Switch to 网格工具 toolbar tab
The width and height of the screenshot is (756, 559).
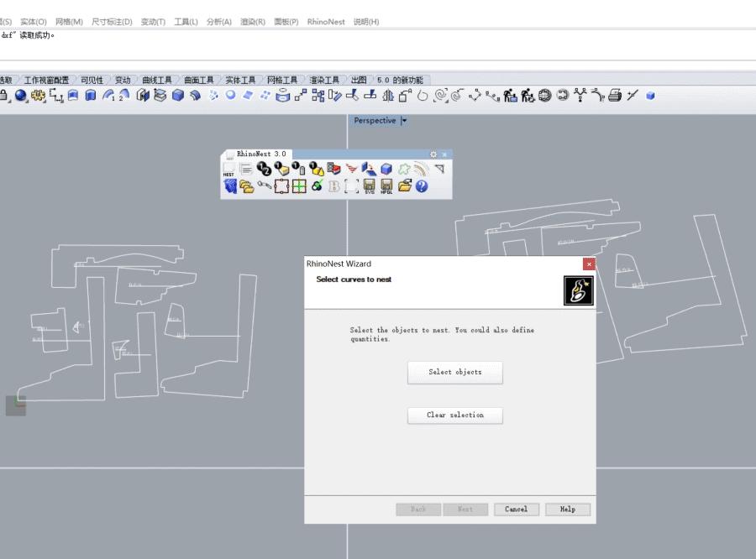point(282,80)
